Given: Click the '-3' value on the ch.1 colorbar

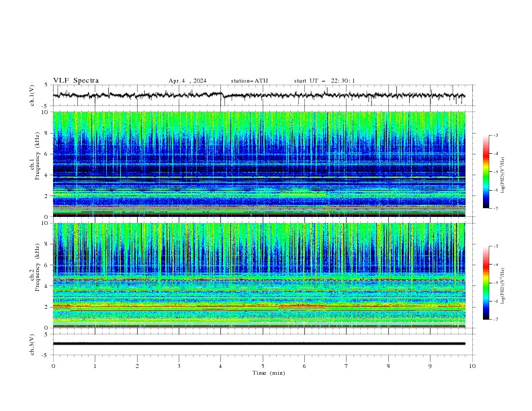Looking at the screenshot, I should point(495,135).
